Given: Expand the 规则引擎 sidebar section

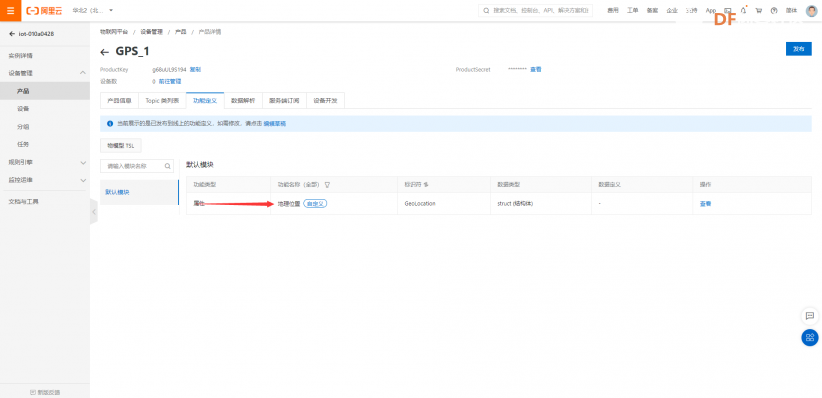Looking at the screenshot, I should point(45,163).
